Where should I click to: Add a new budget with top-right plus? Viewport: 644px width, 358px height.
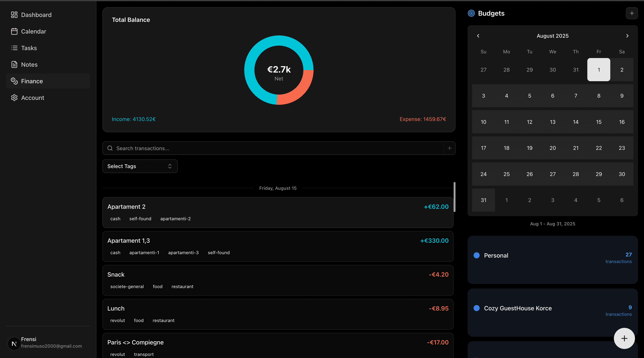tap(632, 13)
